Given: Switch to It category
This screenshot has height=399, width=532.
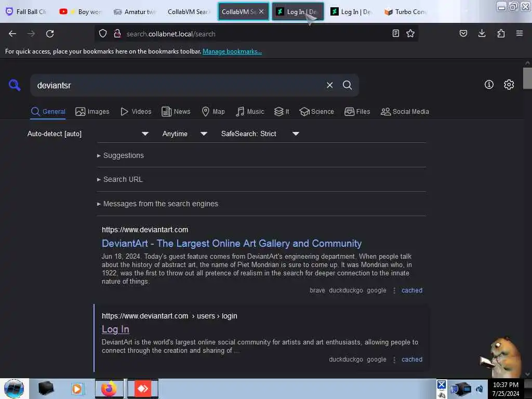Looking at the screenshot, I should point(282,112).
